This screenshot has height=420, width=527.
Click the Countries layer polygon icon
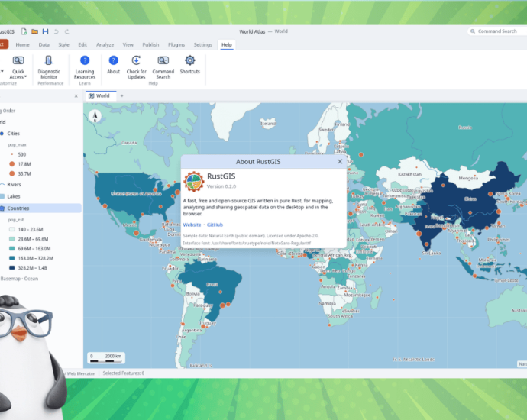(2, 208)
